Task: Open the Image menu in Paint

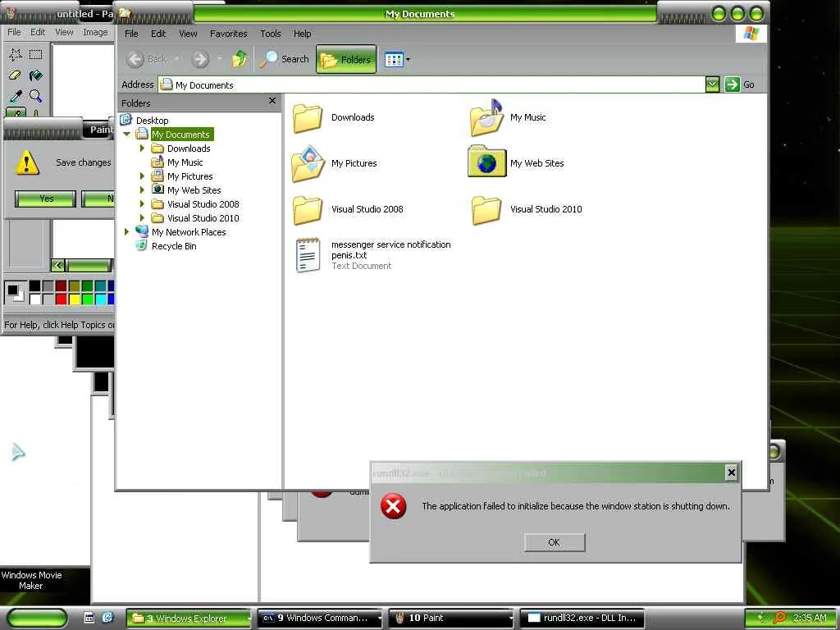Action: click(95, 32)
